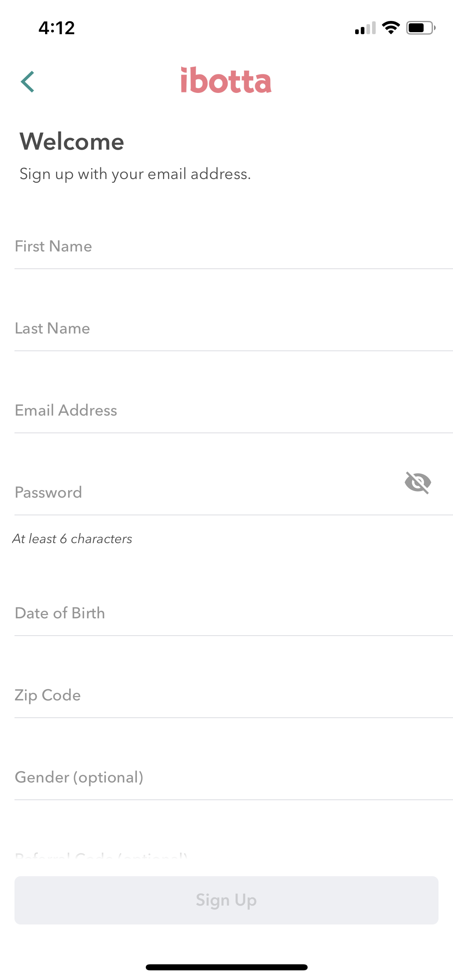Image resolution: width=453 pixels, height=980 pixels.
Task: Tap the cellular signal indicator
Action: pyautogui.click(x=366, y=27)
